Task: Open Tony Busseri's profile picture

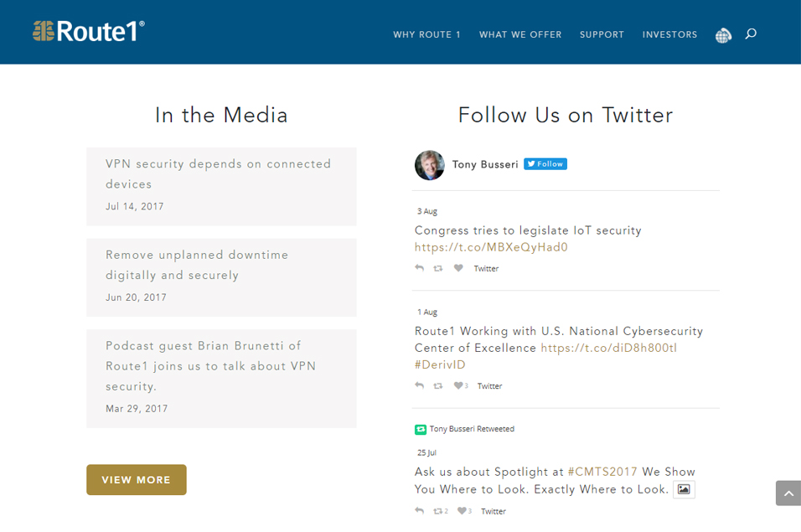Action: (x=430, y=165)
